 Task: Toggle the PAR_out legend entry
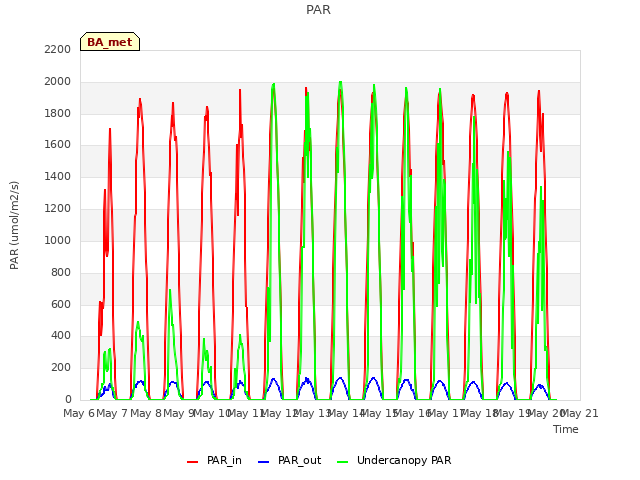click(x=290, y=460)
